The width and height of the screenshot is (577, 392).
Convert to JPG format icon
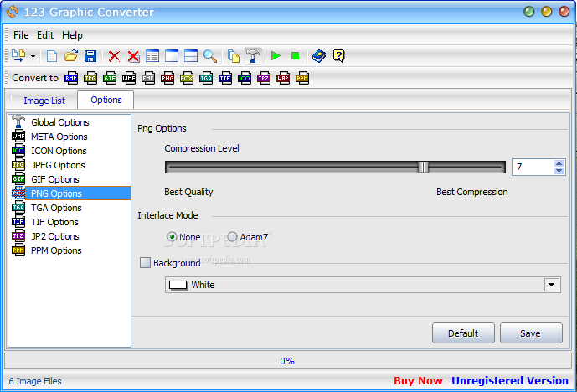[x=90, y=78]
